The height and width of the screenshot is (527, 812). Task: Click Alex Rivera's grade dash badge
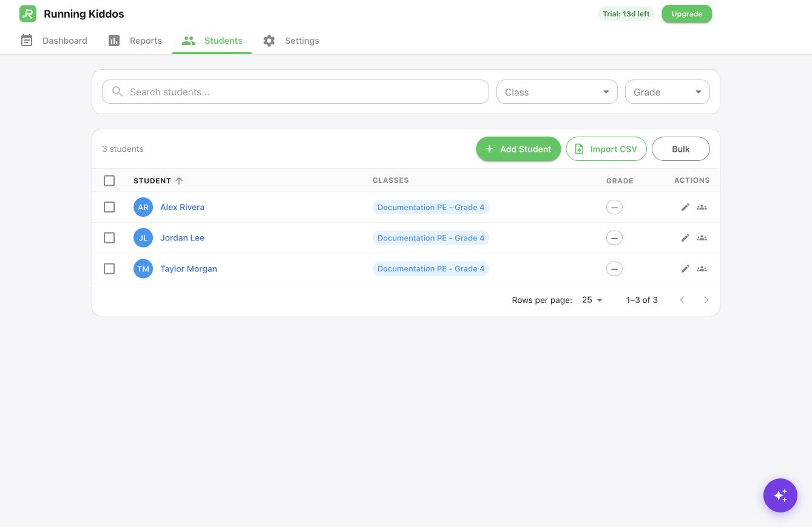point(614,207)
